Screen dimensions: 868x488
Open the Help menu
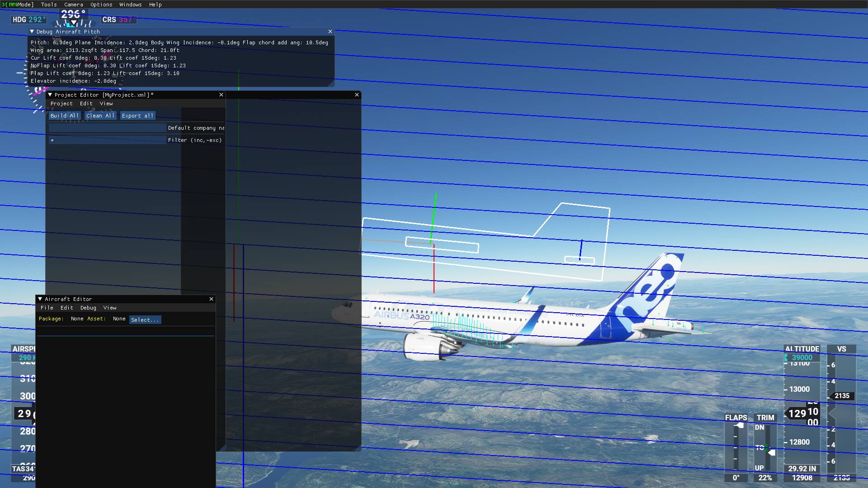pyautogui.click(x=155, y=5)
